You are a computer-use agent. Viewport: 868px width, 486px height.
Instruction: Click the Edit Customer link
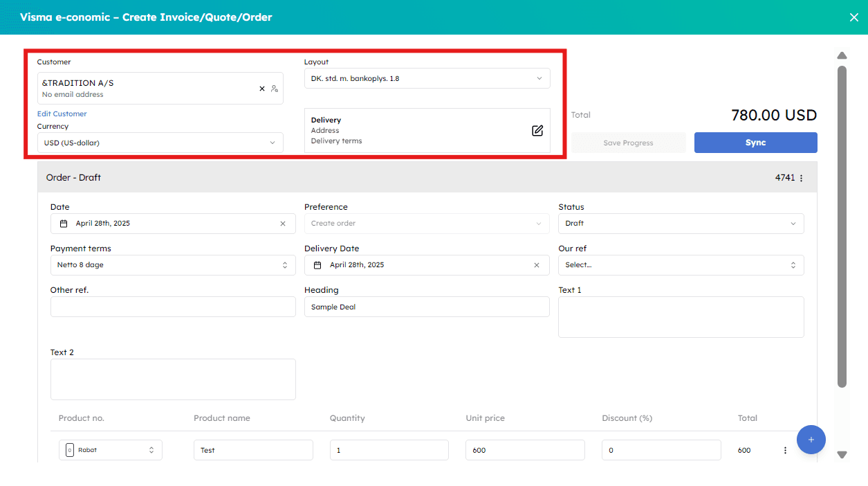pos(62,114)
